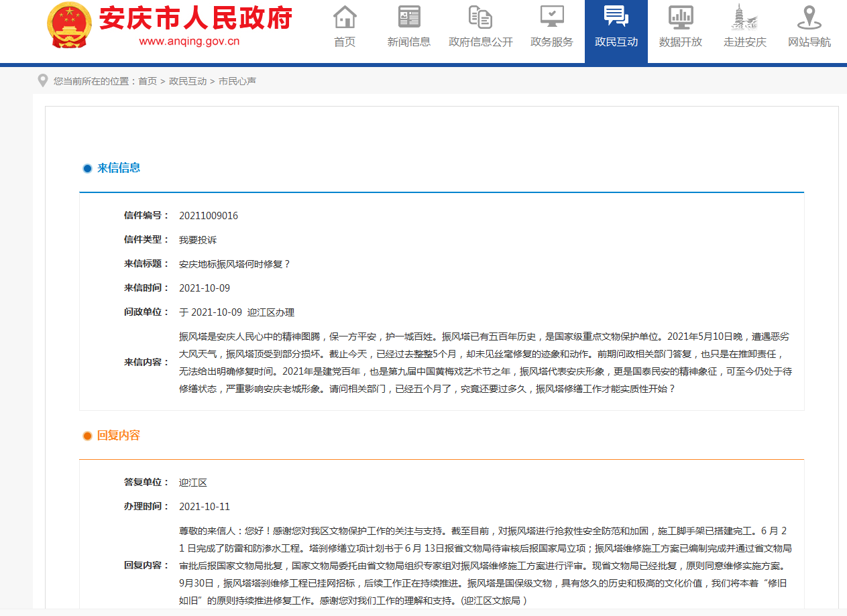The height and width of the screenshot is (616, 847).
Task: Click the 来信信息 section heading
Action: (x=119, y=168)
